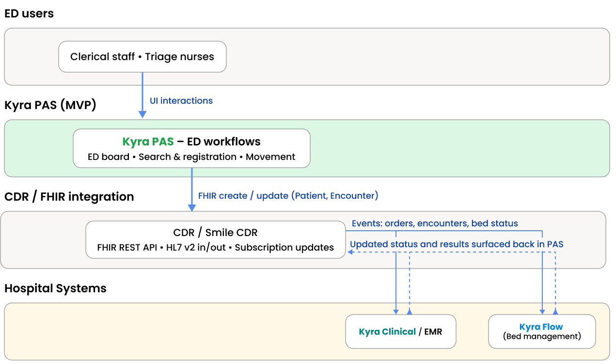Screen dimensions: 616x364
Task: Select the 'Kyra Flow' title text
Action: pyautogui.click(x=541, y=327)
